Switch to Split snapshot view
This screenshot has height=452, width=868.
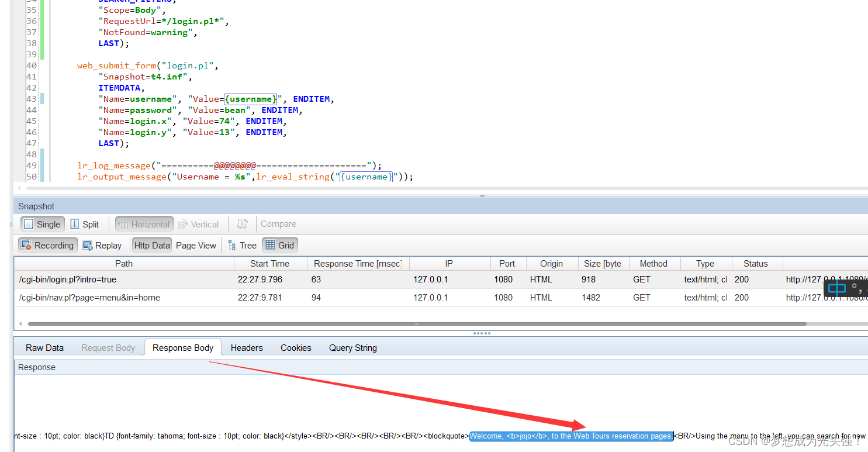[x=85, y=224]
